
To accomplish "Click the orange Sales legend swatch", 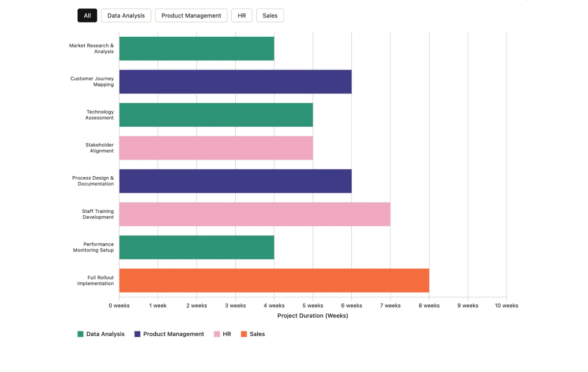I will 244,334.
